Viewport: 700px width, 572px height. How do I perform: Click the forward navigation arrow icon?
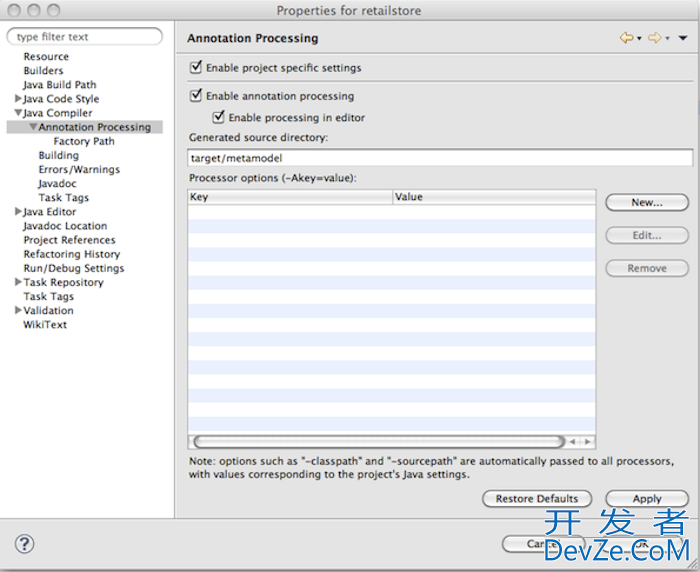tap(654, 38)
